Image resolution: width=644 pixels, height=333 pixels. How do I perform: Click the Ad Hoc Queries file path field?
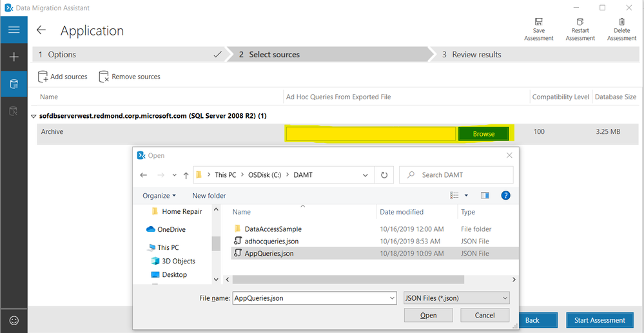click(x=371, y=134)
